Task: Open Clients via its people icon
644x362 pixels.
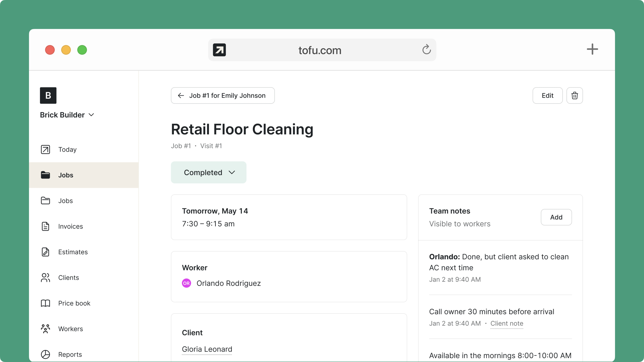Action: point(45,278)
